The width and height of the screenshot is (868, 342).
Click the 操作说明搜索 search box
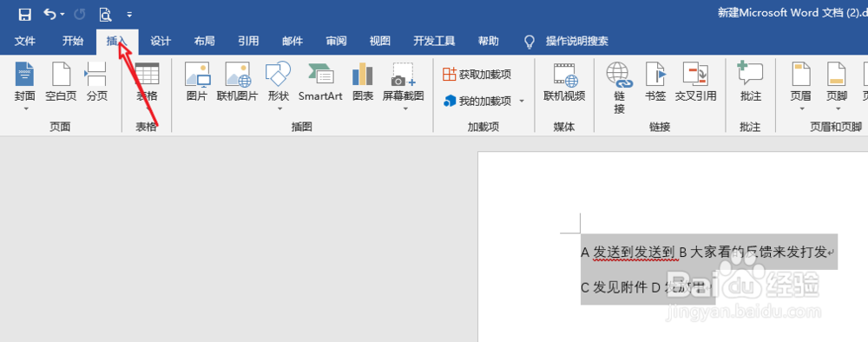(577, 41)
